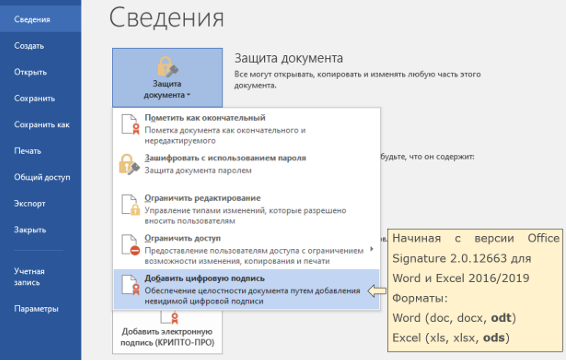The image size is (566, 361).
Task: Click the lock-key icon beside Зашифровать с использованием пароля
Action: [129, 165]
